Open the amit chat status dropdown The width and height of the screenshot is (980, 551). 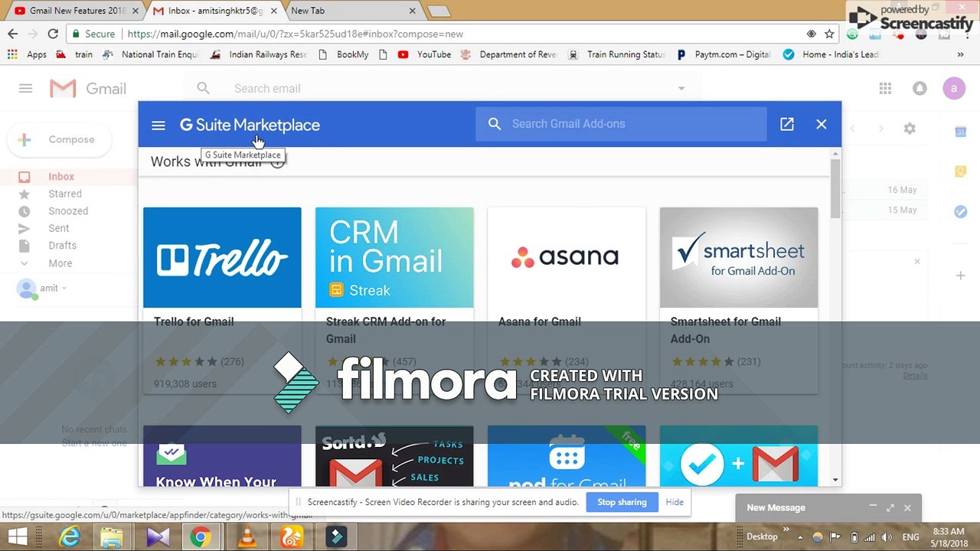(x=64, y=289)
